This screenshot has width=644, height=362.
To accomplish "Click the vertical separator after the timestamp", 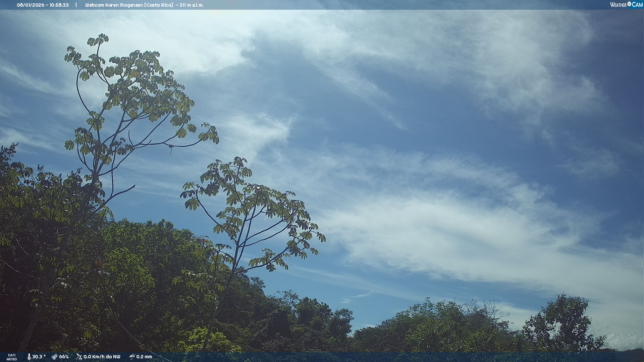I will (x=76, y=5).
